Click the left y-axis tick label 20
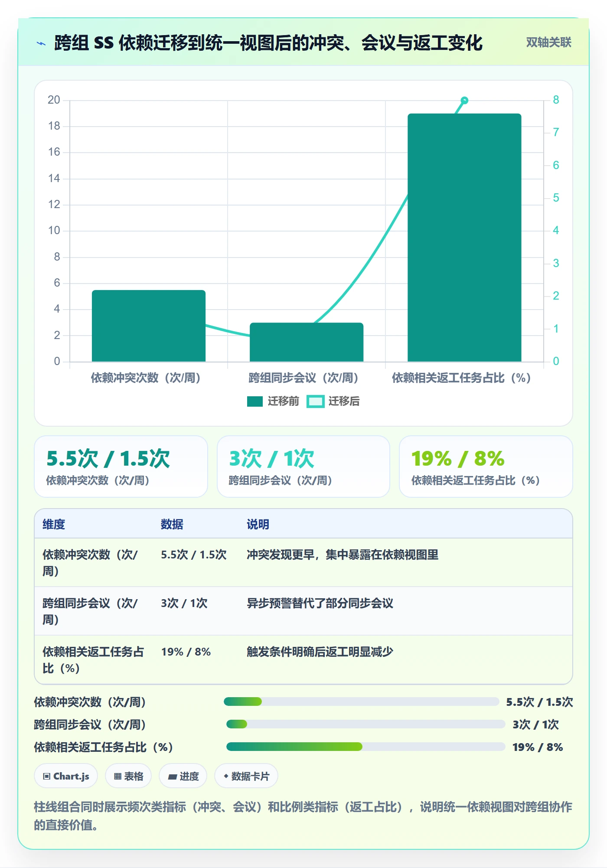607x868 pixels. 54,100
